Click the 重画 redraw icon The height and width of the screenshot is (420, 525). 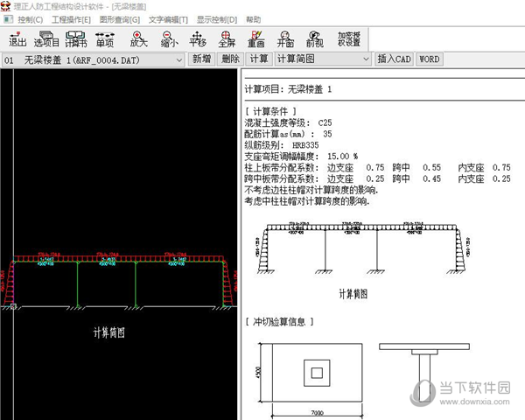coord(255,39)
